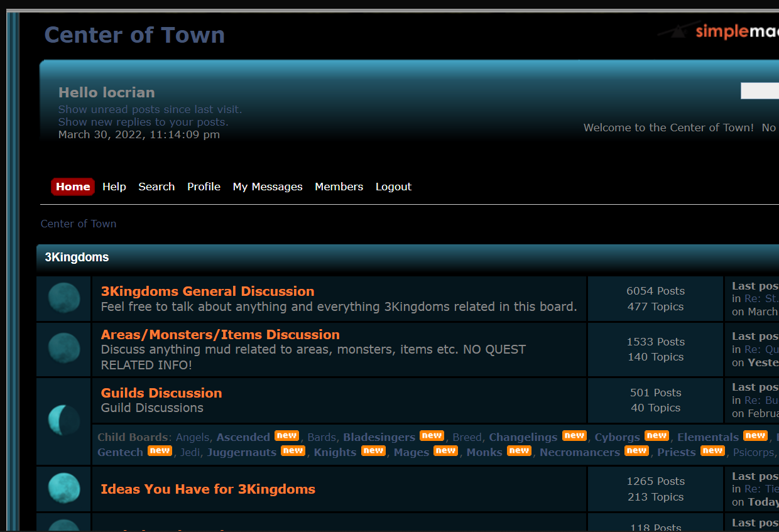Open the Search menu item

(156, 187)
